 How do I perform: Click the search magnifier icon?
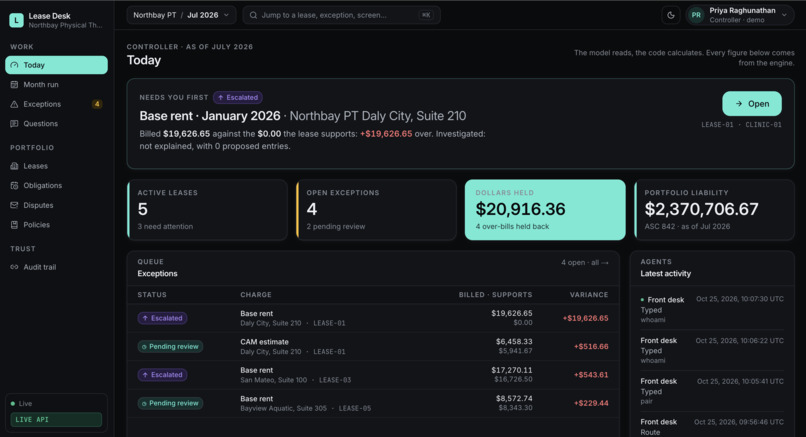tap(253, 15)
